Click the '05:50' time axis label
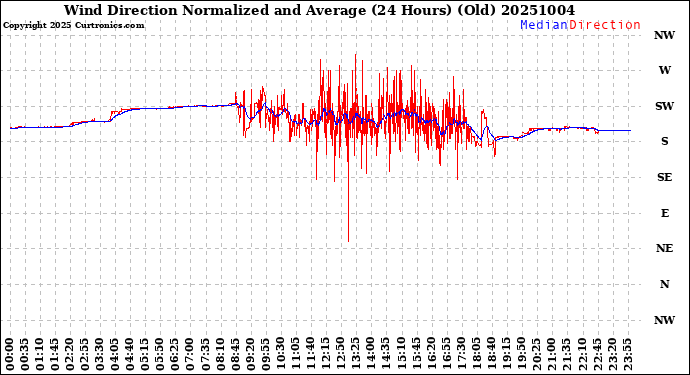690x375 pixels. 160,355
